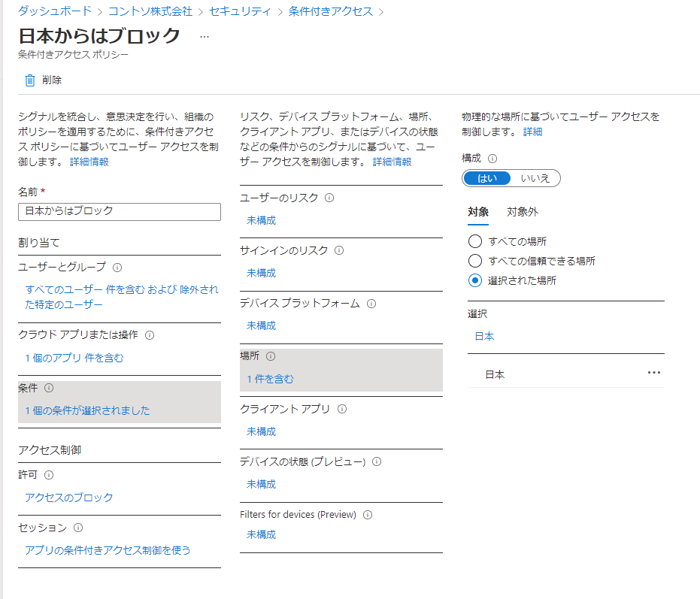
Task: Open 詳細 link in locations description
Action: [532, 132]
